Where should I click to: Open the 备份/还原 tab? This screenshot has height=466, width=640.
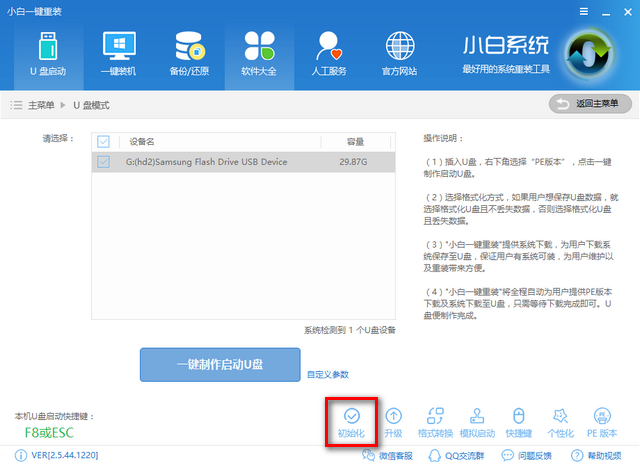pos(190,54)
